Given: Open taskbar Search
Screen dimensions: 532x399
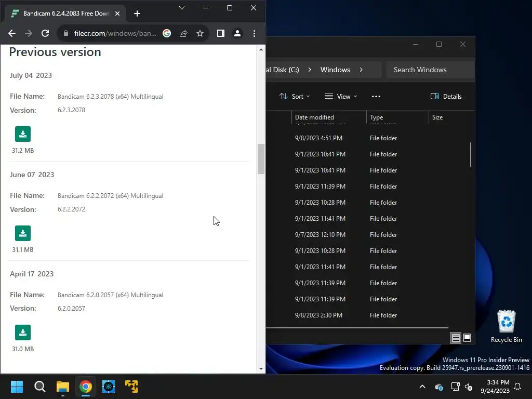Looking at the screenshot, I should [x=39, y=387].
